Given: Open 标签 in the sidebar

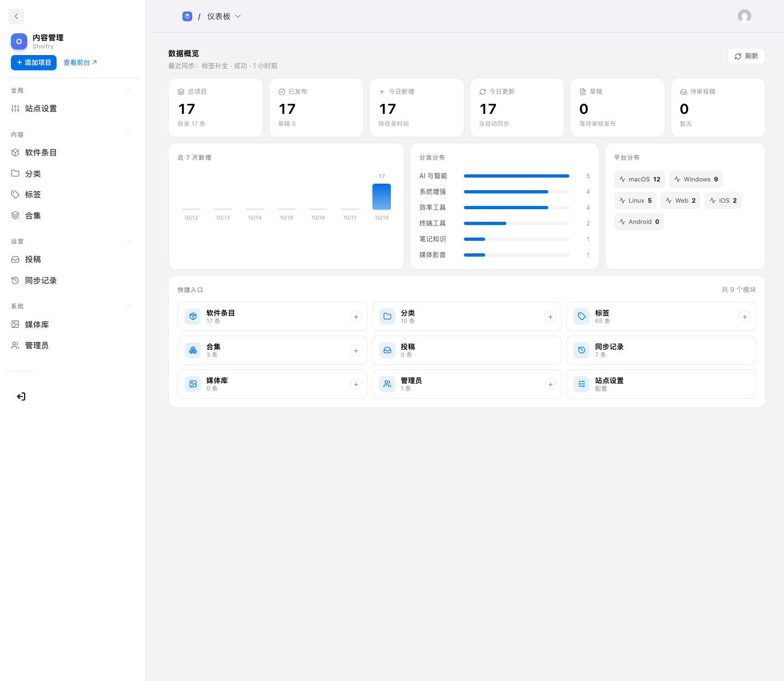Looking at the screenshot, I should point(72,194).
